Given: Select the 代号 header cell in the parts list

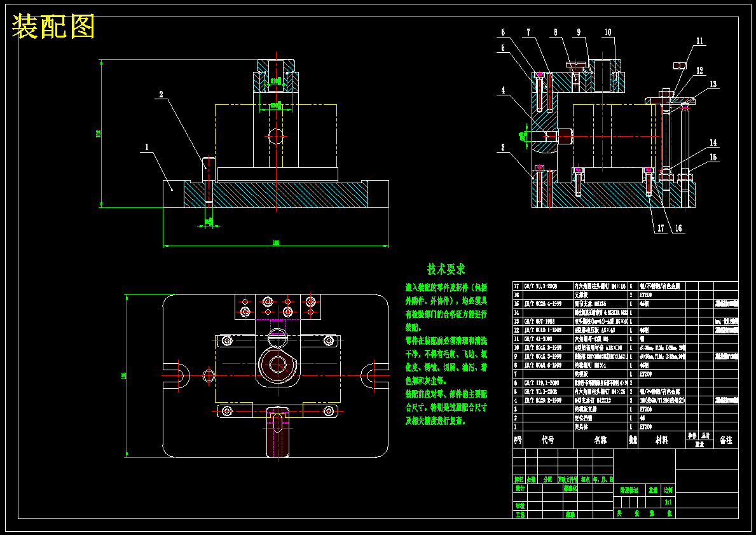Looking at the screenshot, I should point(547,440).
